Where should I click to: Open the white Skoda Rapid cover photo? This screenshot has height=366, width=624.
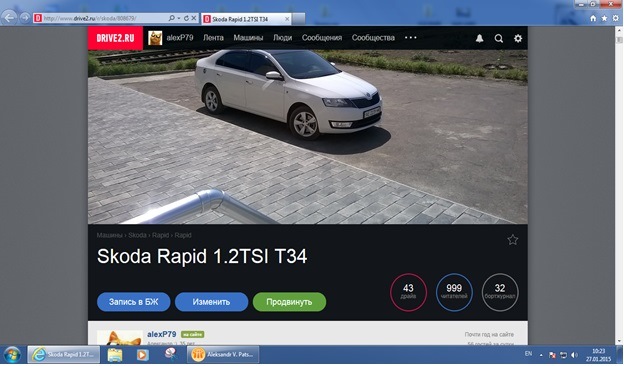coord(308,136)
